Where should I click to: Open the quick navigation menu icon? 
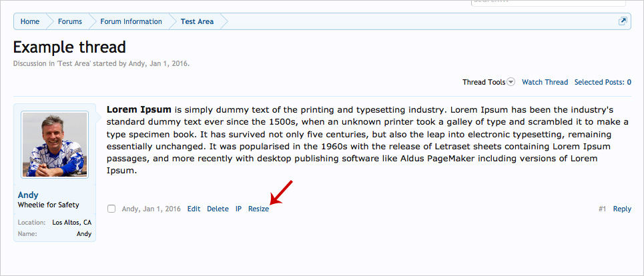pyautogui.click(x=623, y=21)
